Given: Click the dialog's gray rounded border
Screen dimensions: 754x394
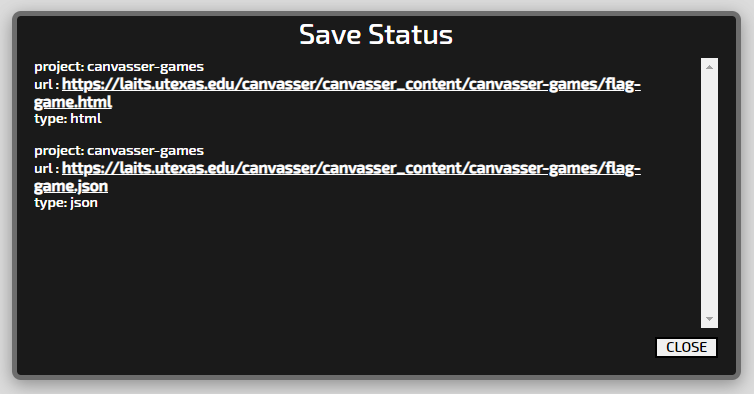Looking at the screenshot, I should 14,192.
